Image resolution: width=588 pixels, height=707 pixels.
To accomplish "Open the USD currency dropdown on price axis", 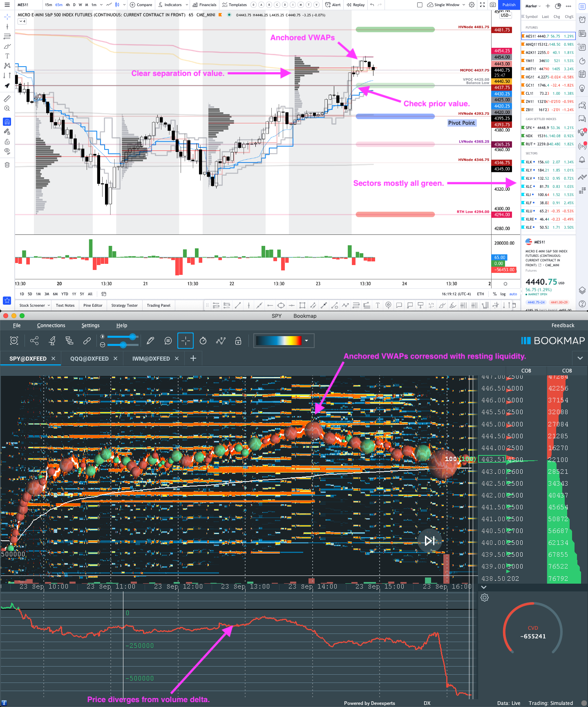I will 506,16.
